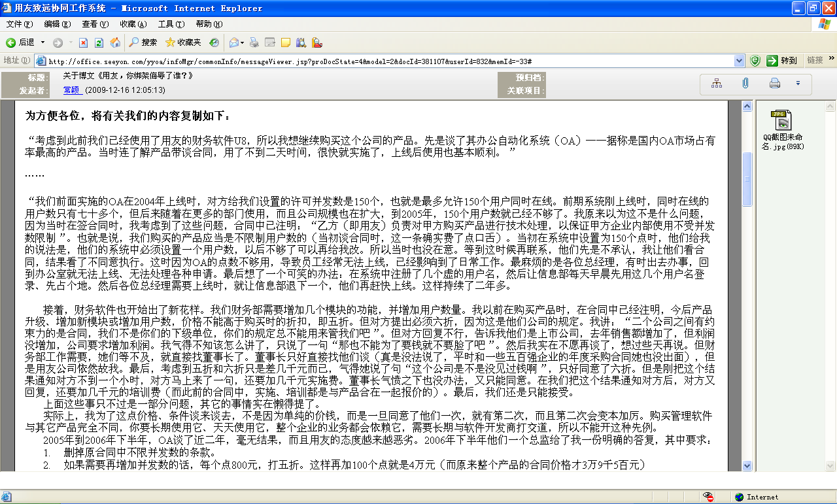This screenshot has width=837, height=504.
Task: Click the IE title bar window icon
Action: tap(7, 8)
